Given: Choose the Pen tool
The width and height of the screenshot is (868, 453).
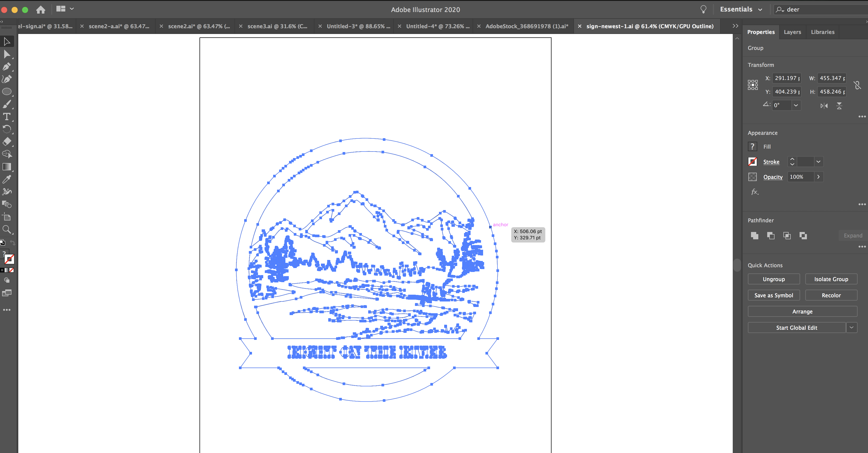Looking at the screenshot, I should coord(7,66).
